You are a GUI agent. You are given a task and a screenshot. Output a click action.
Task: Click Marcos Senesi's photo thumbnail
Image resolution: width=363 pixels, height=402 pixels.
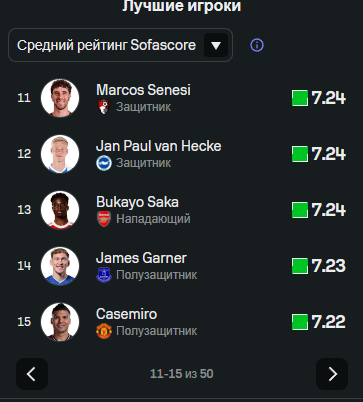pos(60,98)
